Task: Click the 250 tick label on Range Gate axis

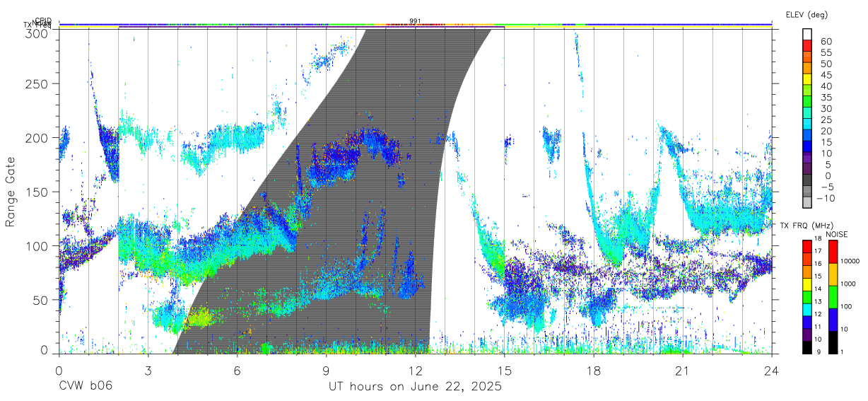Action: [x=37, y=83]
